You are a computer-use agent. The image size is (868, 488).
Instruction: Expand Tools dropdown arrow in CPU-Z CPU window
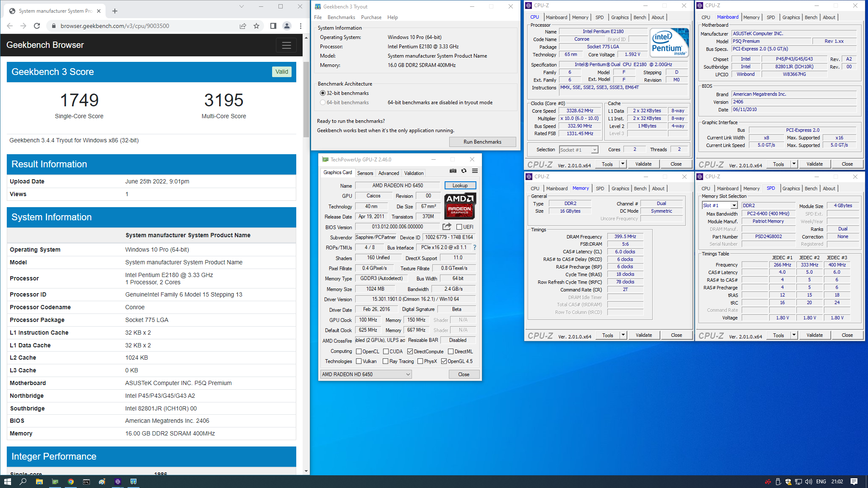(x=623, y=164)
